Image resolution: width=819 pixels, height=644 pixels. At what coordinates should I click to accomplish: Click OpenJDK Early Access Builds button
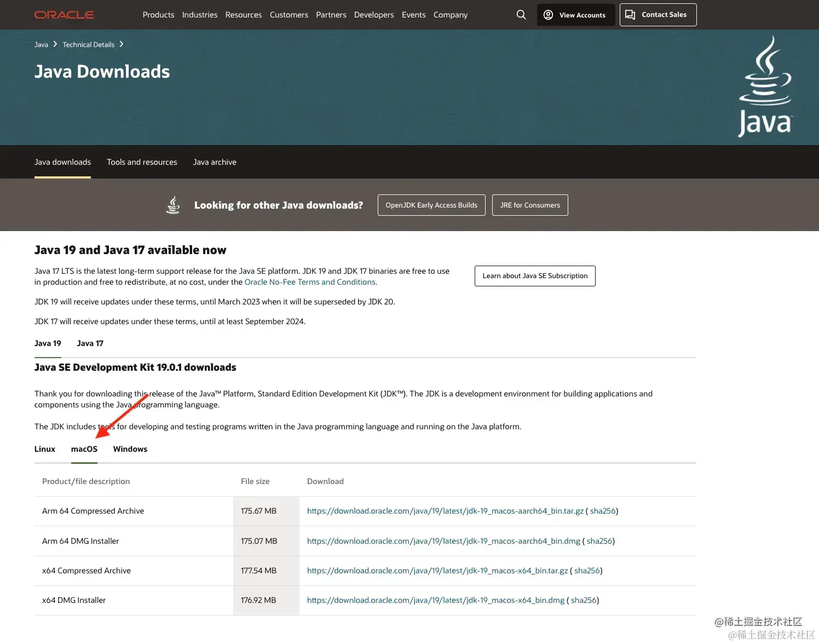pos(431,205)
